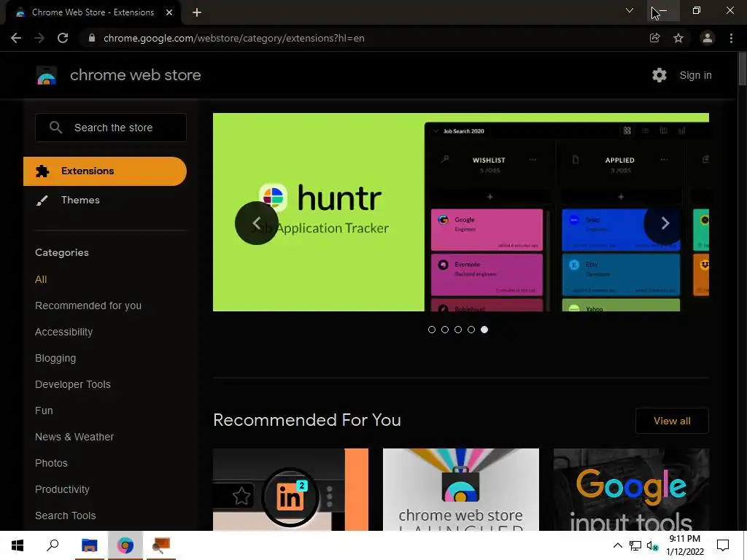Open the Blogging category
The height and width of the screenshot is (560, 747).
(x=55, y=358)
